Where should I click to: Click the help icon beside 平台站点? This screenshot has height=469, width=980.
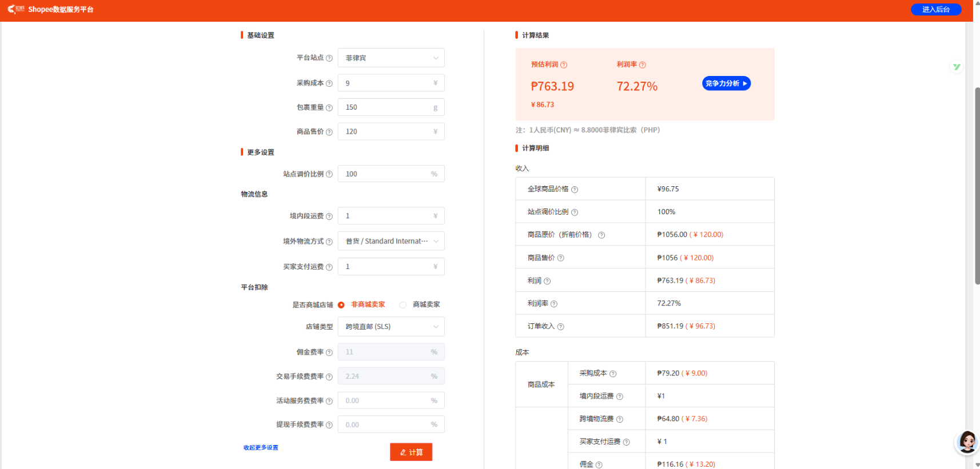click(329, 58)
